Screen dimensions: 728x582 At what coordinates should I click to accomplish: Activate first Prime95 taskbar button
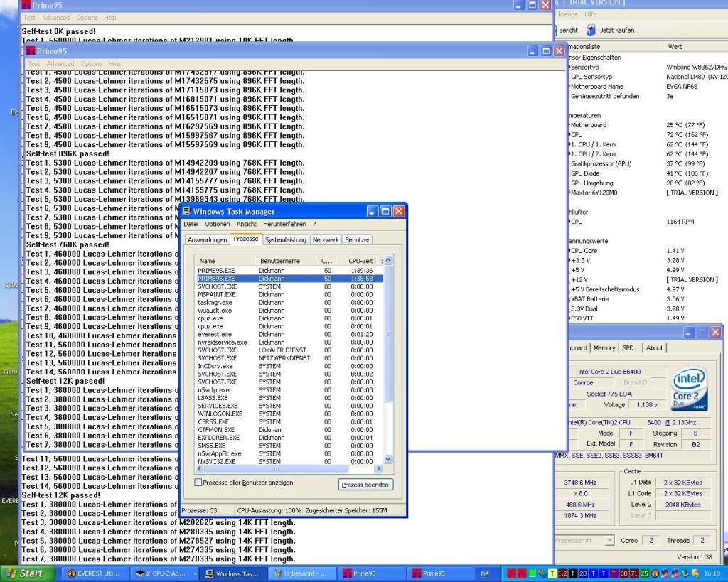[x=370, y=573]
